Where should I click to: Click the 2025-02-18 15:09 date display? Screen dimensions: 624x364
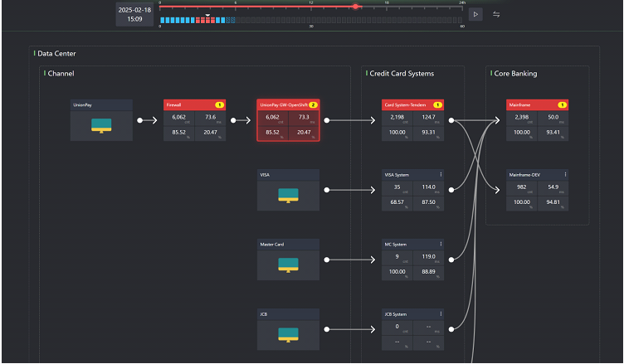tap(134, 13)
